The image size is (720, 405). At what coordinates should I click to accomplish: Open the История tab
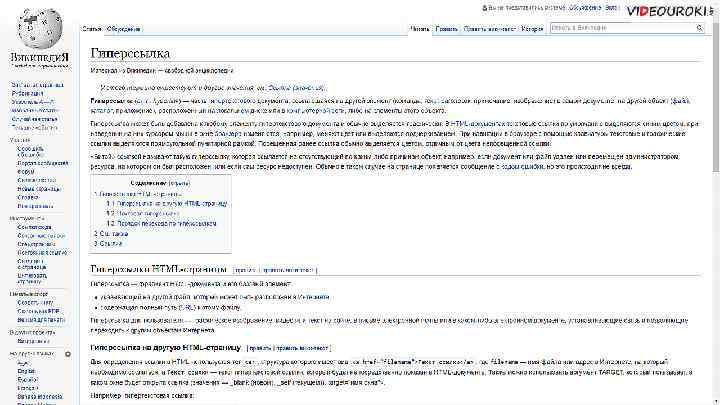click(532, 29)
